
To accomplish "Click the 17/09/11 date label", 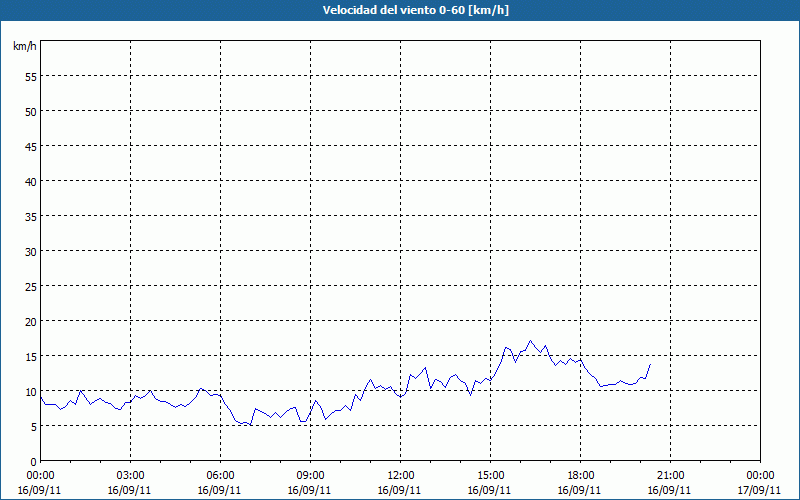I will [760, 490].
